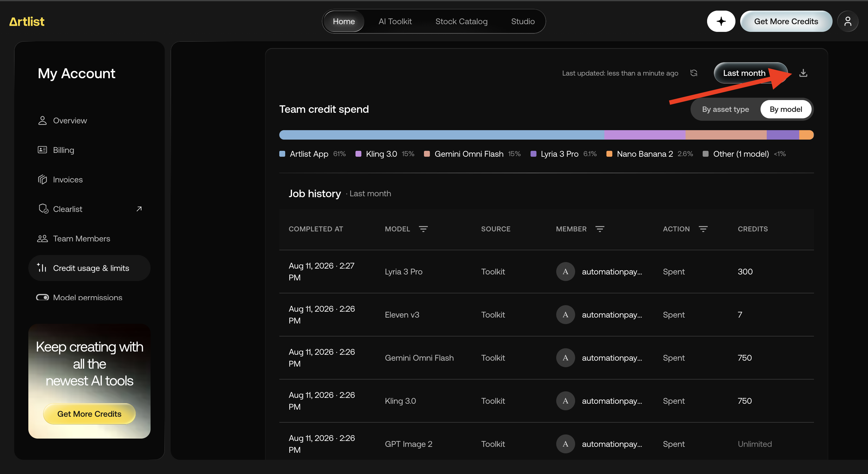Viewport: 868px width, 474px height.
Task: Click the 7 credits value
Action: pyautogui.click(x=740, y=315)
